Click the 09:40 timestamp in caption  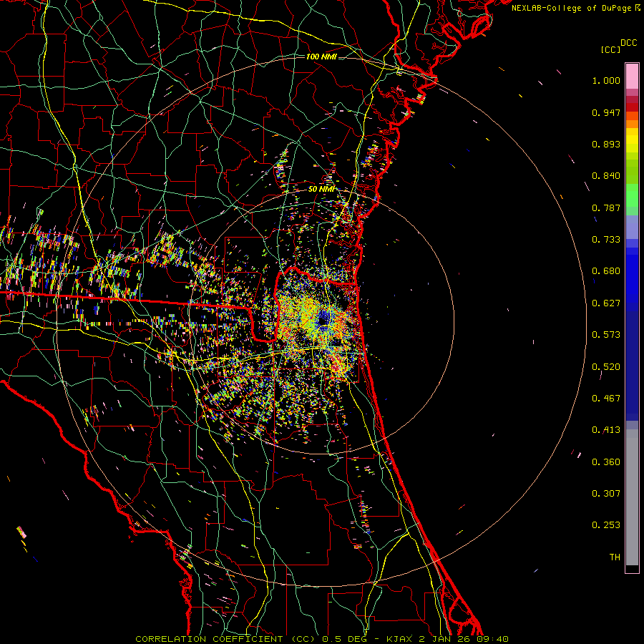[492, 639]
